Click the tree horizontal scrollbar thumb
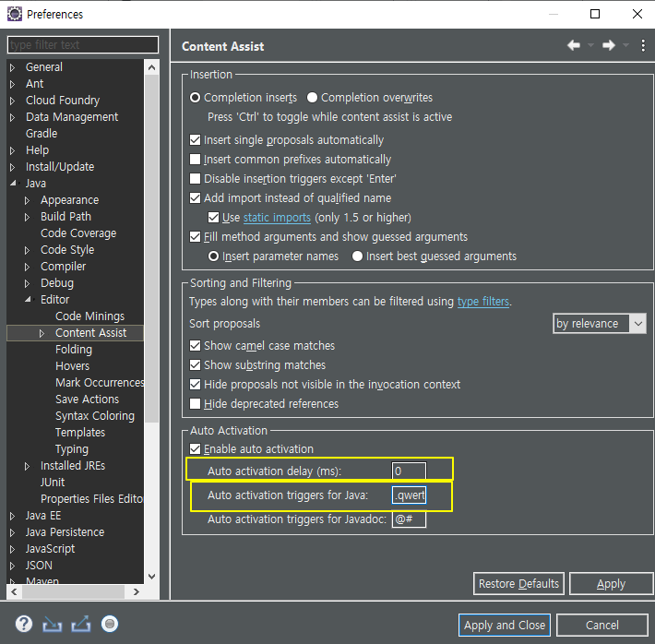 73,591
